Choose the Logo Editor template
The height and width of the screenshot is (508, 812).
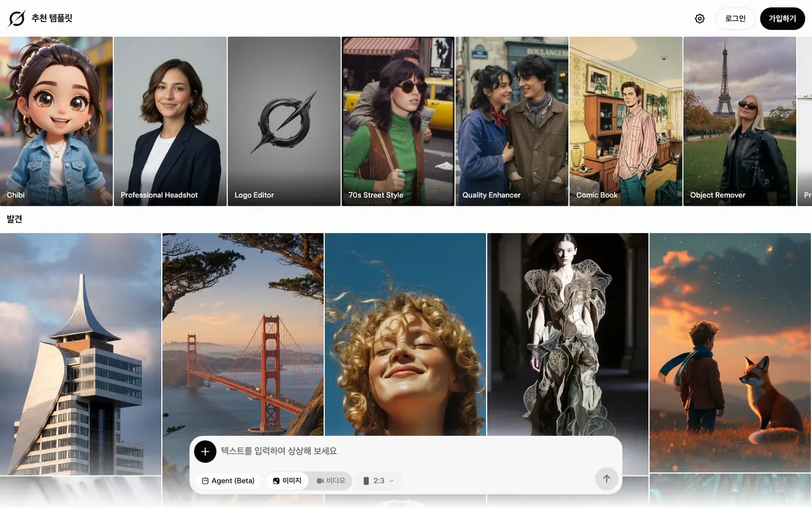284,121
